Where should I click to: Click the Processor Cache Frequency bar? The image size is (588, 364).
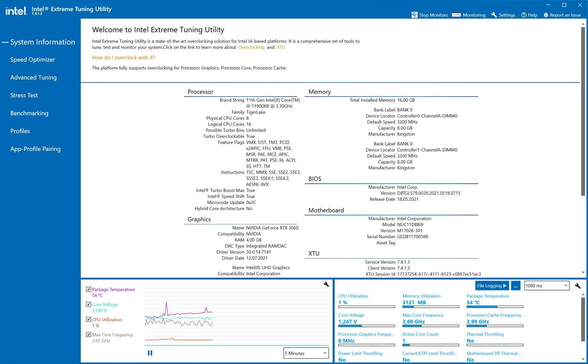pyautogui.click(x=495, y=326)
